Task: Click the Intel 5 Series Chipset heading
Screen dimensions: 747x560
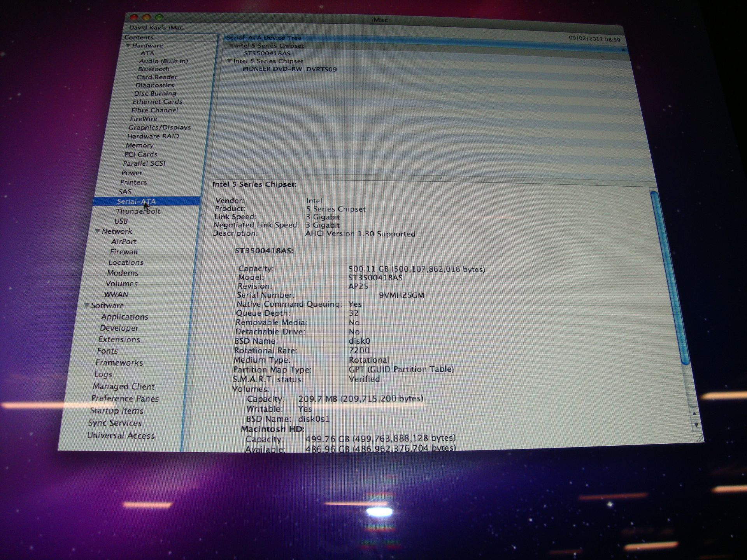Action: coord(254,184)
